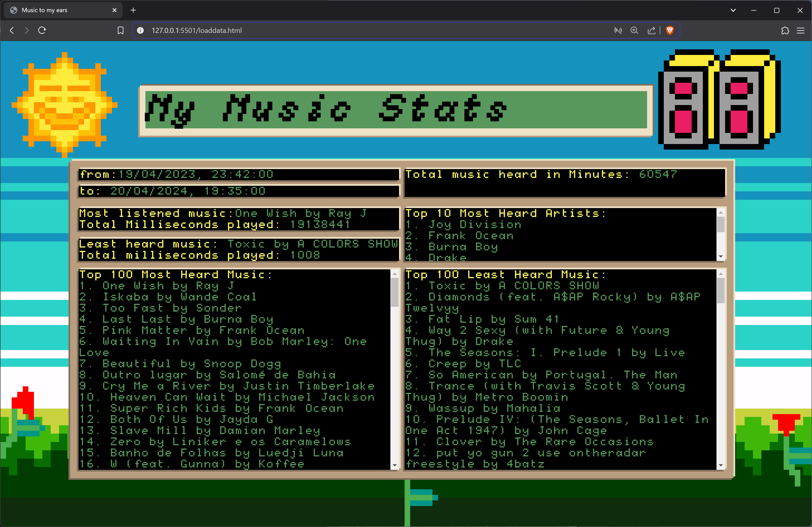The image size is (812, 527).
Task: Select 'Creep by TLC' entry
Action: click(x=463, y=364)
